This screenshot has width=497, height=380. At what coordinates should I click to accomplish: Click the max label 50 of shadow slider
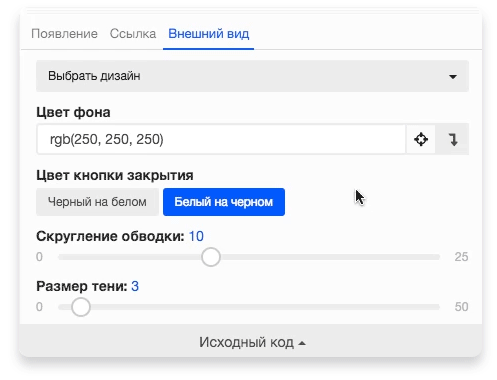(461, 307)
